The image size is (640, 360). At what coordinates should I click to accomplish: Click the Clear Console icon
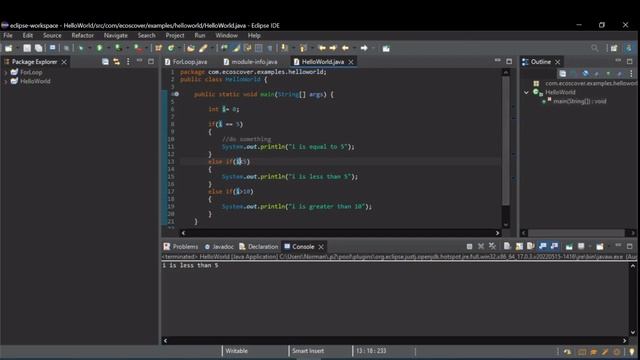pyautogui.click(x=507, y=247)
